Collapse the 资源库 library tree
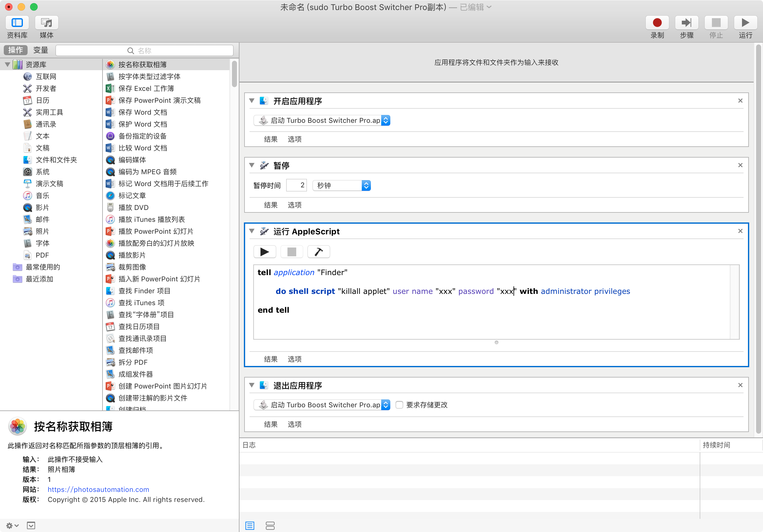The height and width of the screenshot is (532, 763). tap(7, 65)
